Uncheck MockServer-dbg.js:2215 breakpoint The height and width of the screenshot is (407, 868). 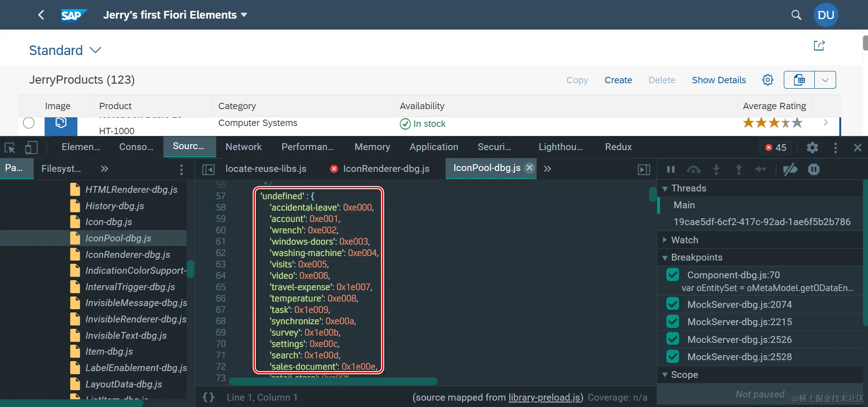(672, 322)
